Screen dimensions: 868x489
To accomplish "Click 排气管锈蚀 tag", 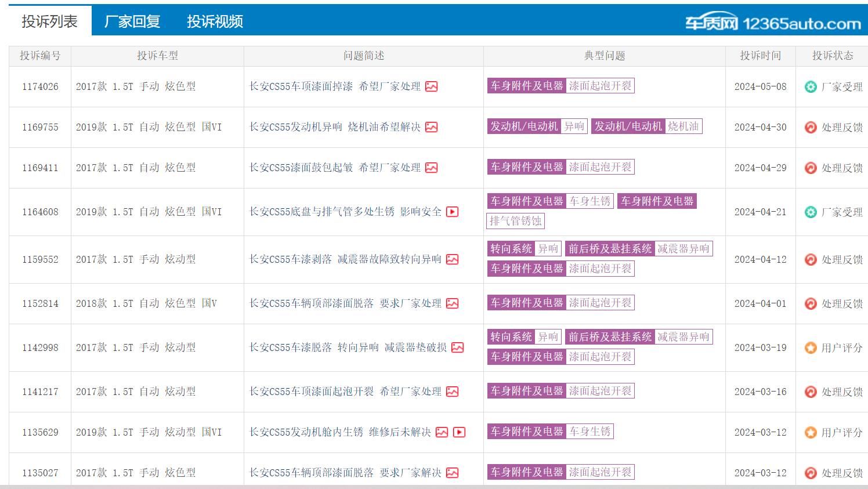I will (516, 221).
